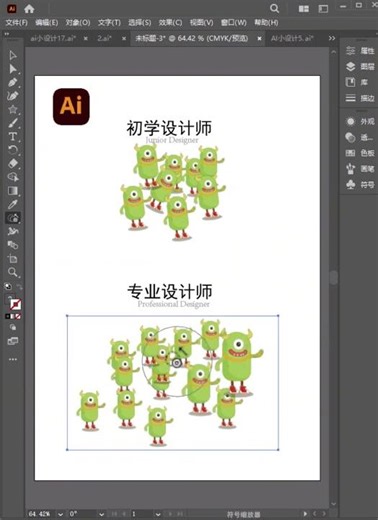Open the 符号 symbols panel
This screenshot has width=378, height=520.
pos(360,184)
